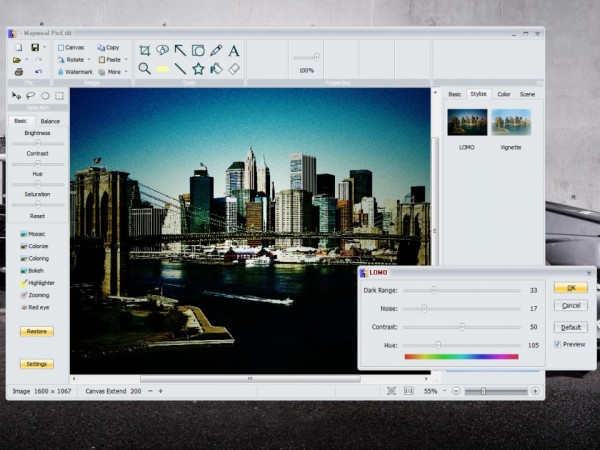Viewport: 600px width, 450px height.
Task: Select the Vignette effect thumbnail
Action: [511, 122]
